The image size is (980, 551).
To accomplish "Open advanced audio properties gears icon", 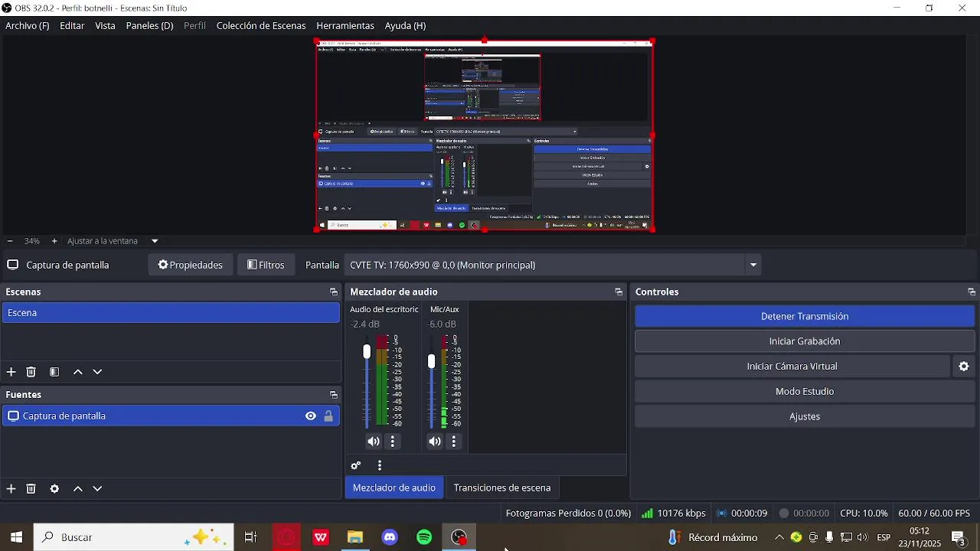I will [356, 465].
